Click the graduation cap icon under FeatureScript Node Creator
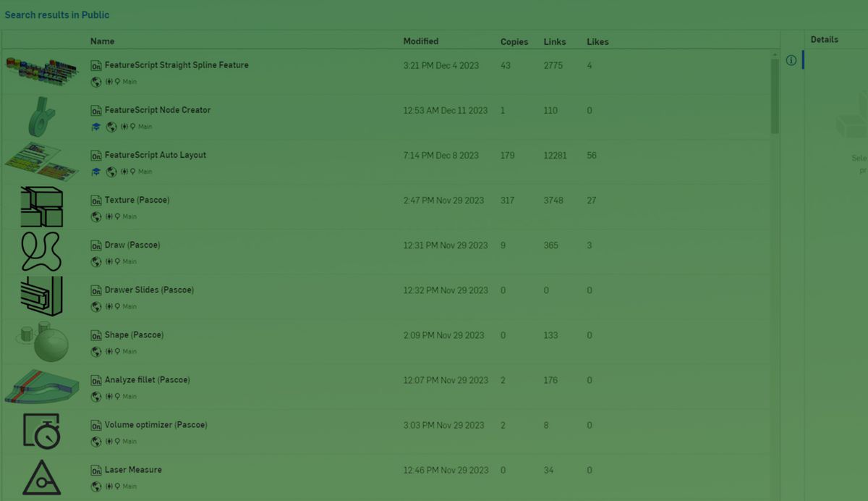Viewport: 868px width, 501px height. click(x=96, y=127)
